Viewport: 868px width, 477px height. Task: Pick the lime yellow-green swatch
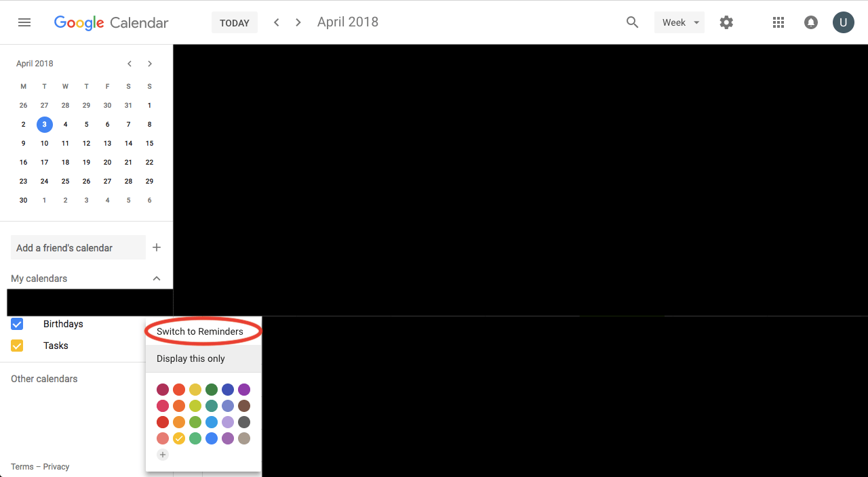coord(195,406)
